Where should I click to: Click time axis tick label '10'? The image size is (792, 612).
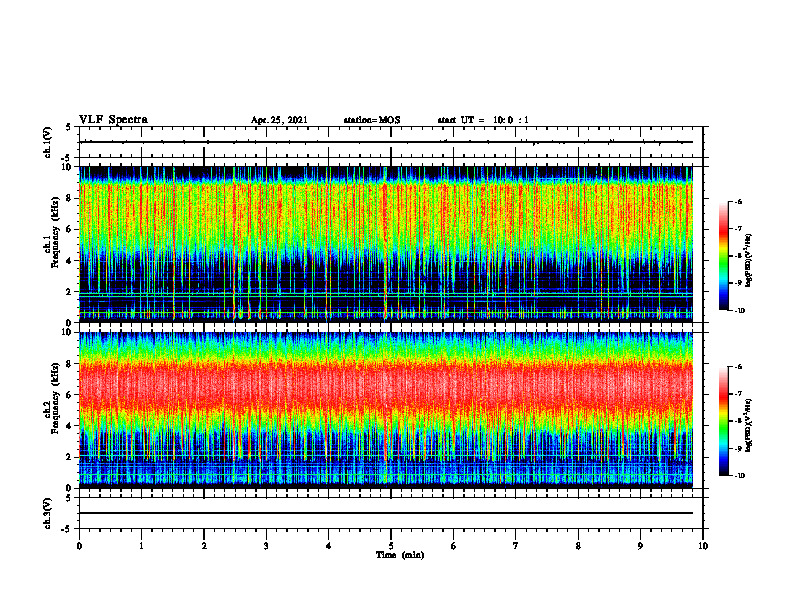pos(703,546)
